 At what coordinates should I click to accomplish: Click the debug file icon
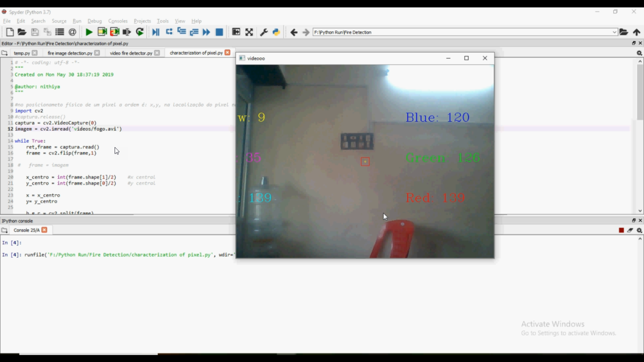pos(156,32)
